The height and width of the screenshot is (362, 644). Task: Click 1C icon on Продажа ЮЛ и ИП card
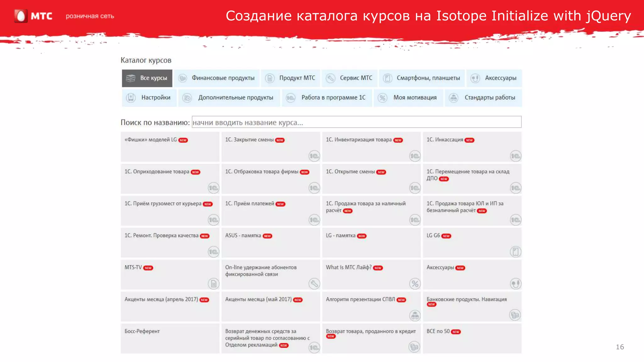[x=515, y=220]
